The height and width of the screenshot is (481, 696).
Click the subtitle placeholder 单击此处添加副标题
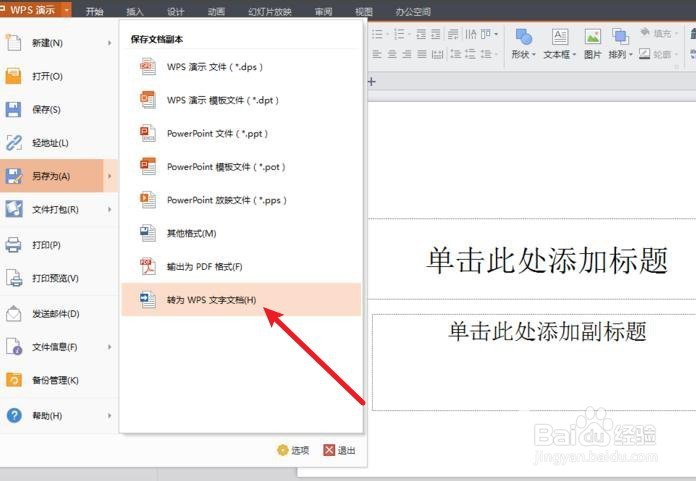coord(547,331)
